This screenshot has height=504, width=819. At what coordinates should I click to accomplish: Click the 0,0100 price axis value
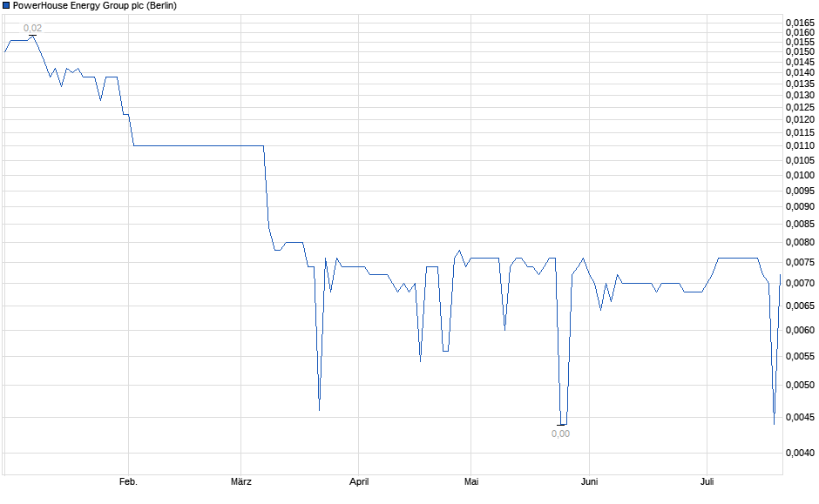(800, 175)
